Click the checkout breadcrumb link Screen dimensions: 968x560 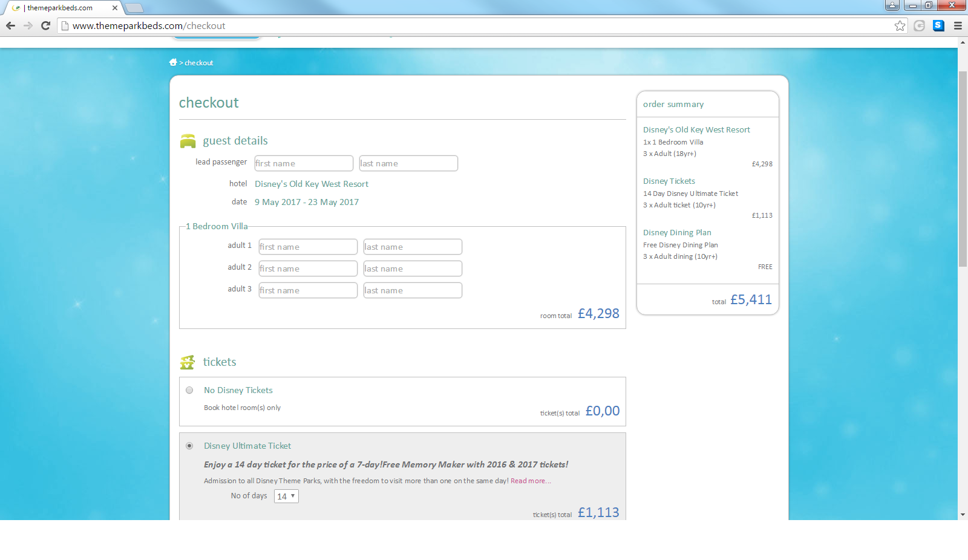tap(198, 63)
